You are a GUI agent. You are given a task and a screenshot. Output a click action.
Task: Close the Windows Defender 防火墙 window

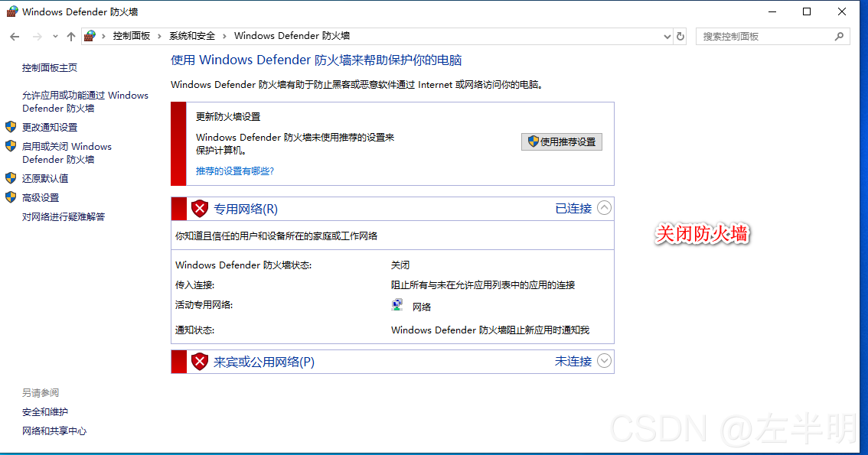pos(842,11)
